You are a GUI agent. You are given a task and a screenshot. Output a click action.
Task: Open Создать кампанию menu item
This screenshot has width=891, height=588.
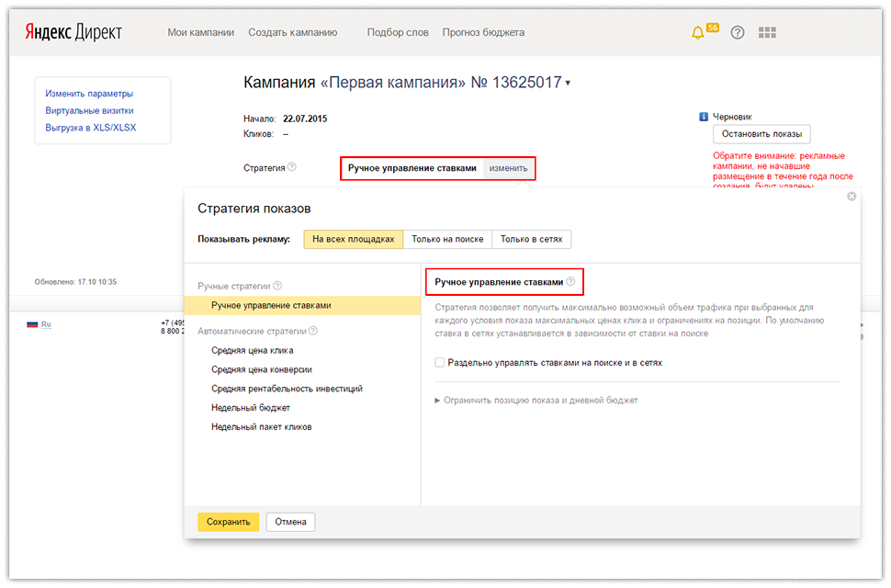pos(293,32)
